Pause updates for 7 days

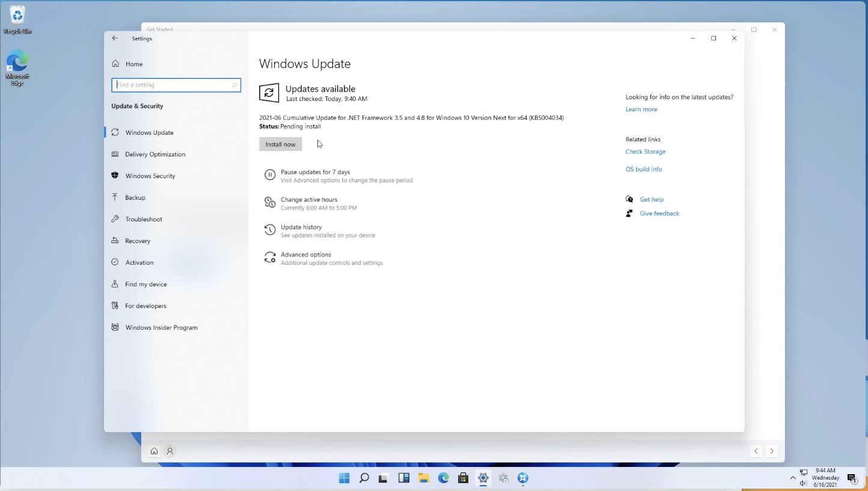(x=338, y=176)
